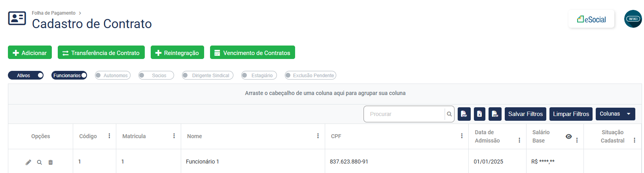Show hidden Salário Base values with eye icon

pyautogui.click(x=568, y=137)
